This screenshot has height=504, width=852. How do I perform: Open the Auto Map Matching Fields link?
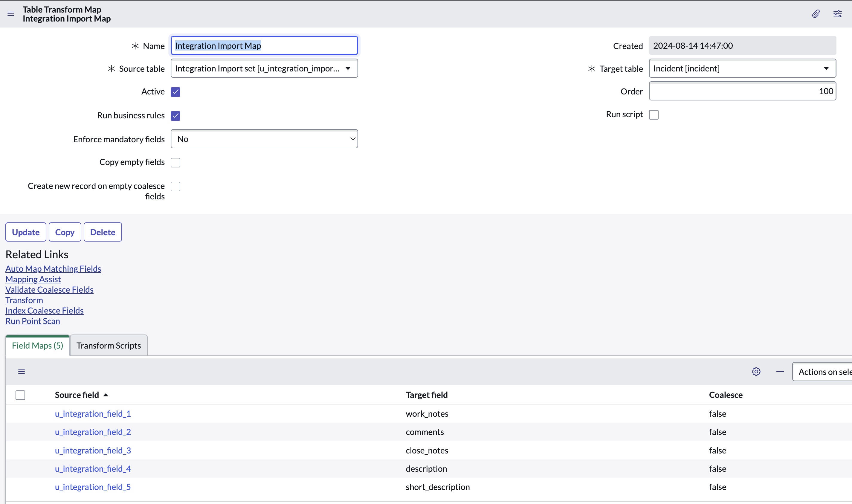(53, 269)
